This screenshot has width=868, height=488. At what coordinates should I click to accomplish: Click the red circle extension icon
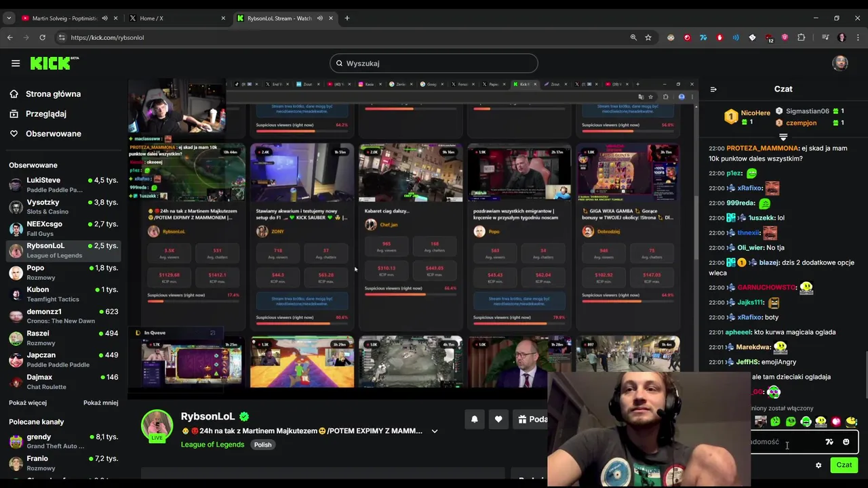(x=687, y=37)
